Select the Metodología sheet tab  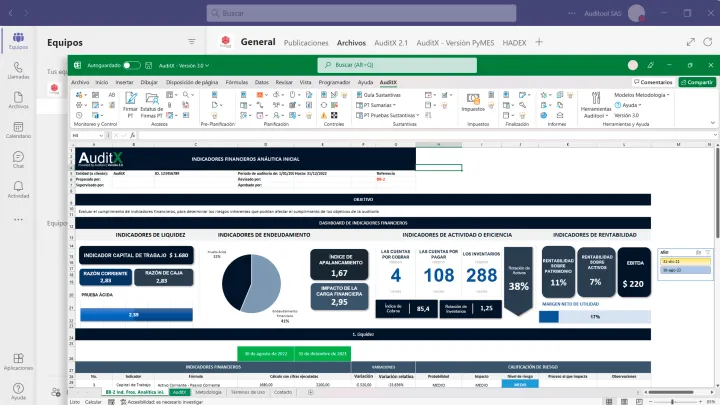pyautogui.click(x=208, y=392)
